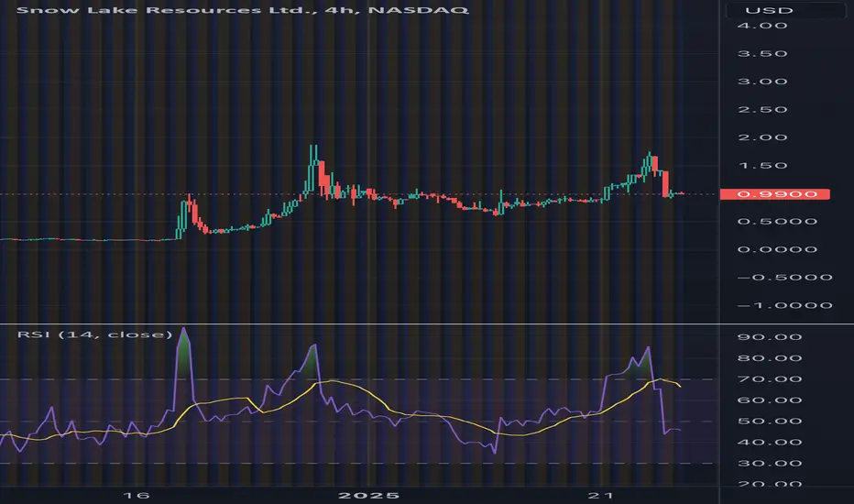Click the 16 date label on time axis
The width and height of the screenshot is (854, 504).
[x=137, y=495]
